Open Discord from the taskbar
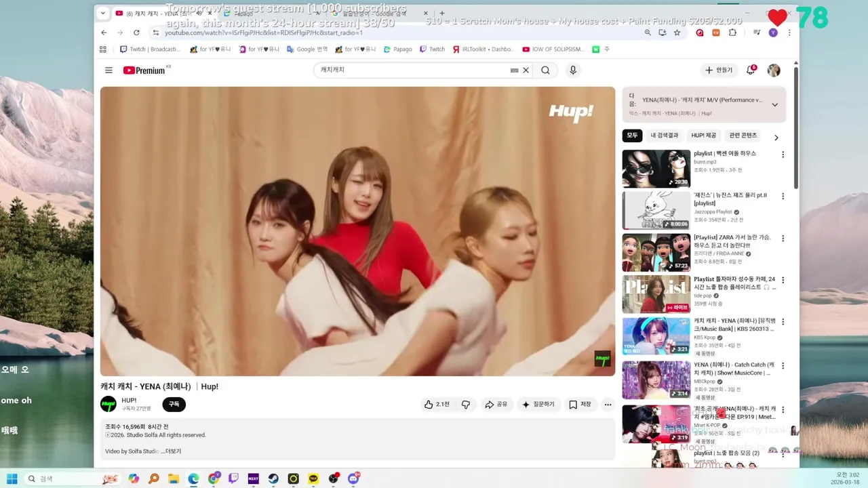Screen dimensions: 868x488 point(353,479)
